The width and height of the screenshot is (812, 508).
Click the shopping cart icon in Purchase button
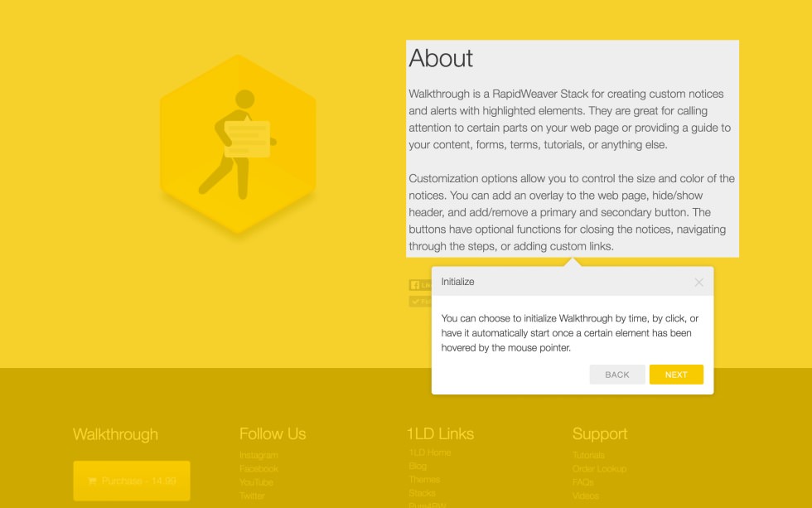click(x=92, y=481)
